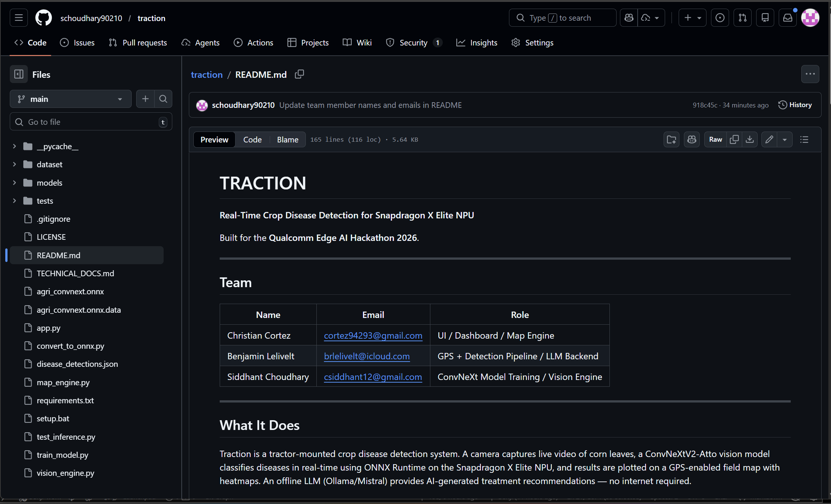Open the Actions tab

click(x=253, y=42)
